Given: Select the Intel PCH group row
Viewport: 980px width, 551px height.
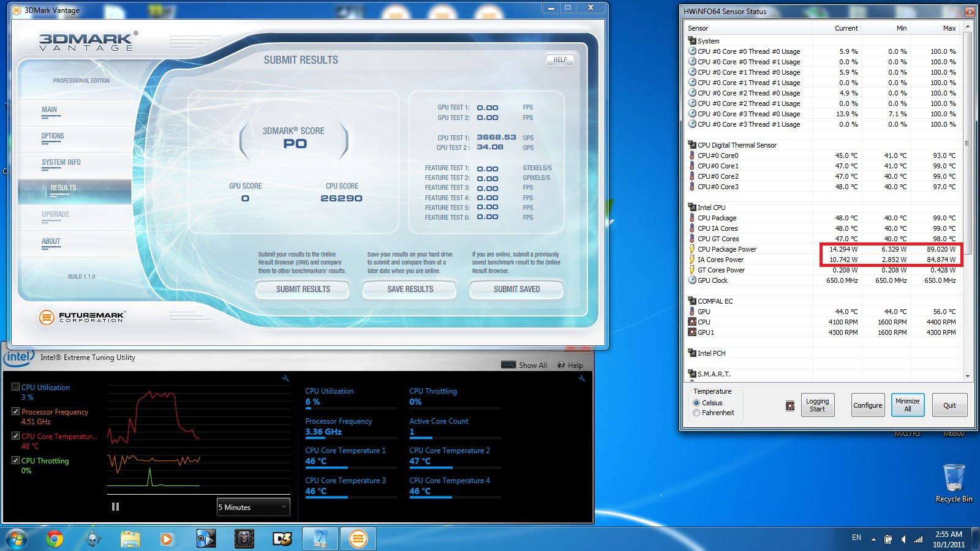Looking at the screenshot, I should click(824, 353).
